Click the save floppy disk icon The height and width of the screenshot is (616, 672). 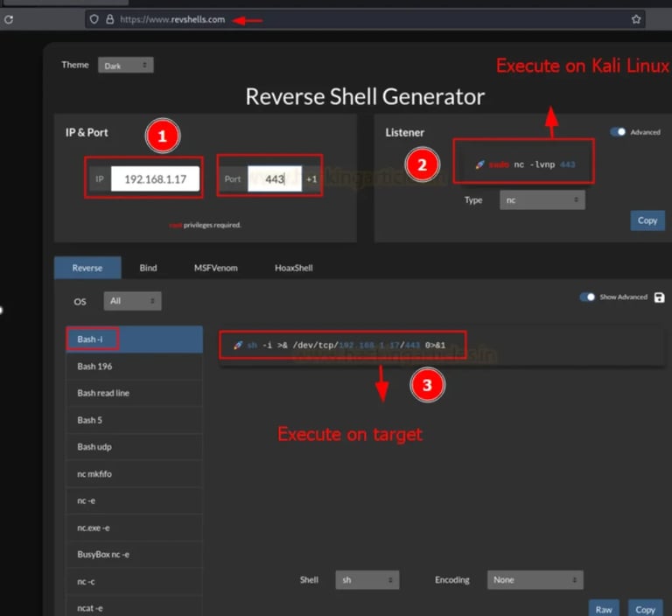[659, 297]
